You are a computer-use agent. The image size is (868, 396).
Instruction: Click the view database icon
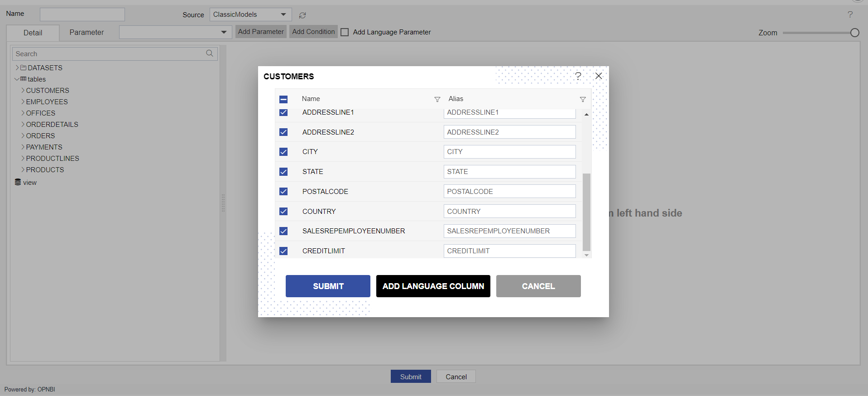coord(18,182)
